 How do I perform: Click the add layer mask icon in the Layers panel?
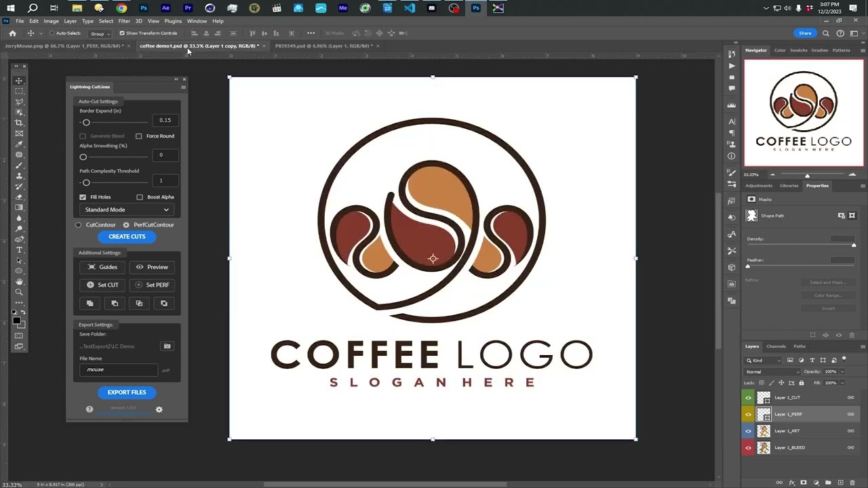[x=804, y=483]
